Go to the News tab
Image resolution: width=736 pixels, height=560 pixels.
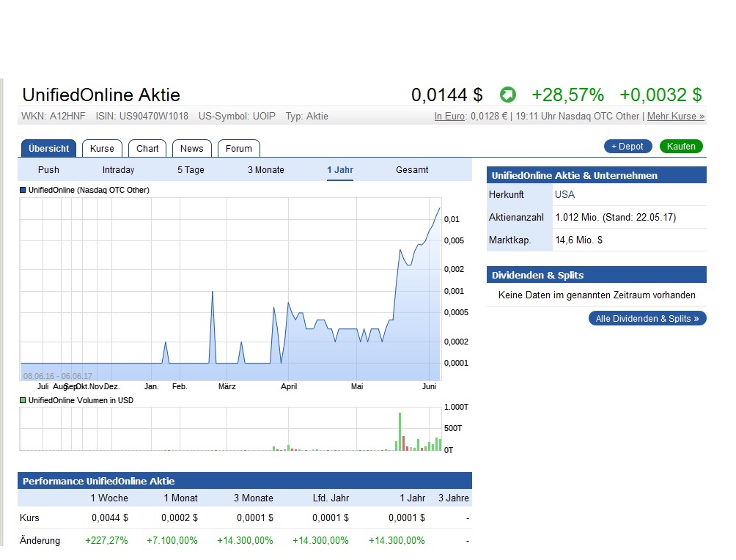point(191,148)
